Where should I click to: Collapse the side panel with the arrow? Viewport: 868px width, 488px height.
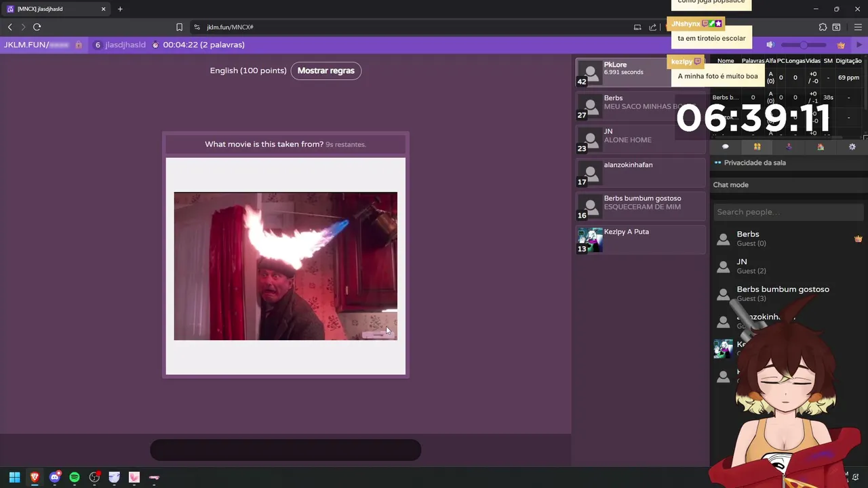point(859,45)
